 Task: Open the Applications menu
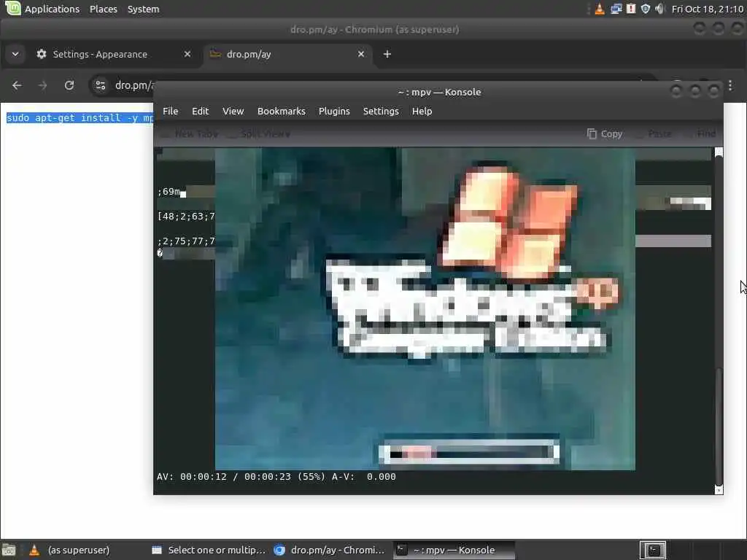(x=52, y=9)
